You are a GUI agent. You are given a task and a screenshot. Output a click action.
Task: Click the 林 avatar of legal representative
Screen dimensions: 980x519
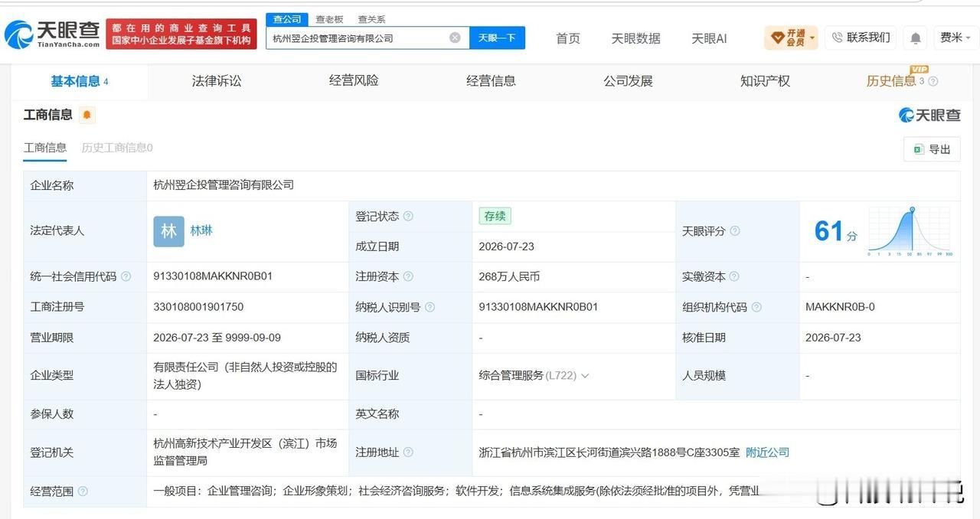pos(168,231)
